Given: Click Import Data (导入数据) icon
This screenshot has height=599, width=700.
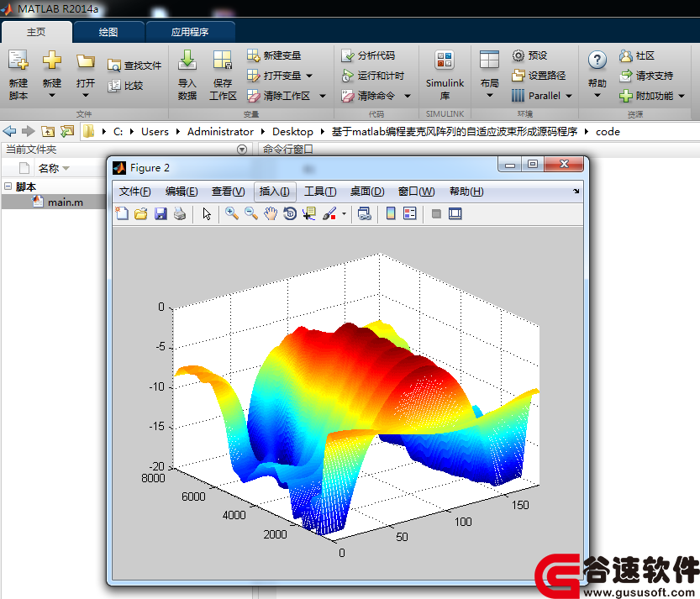Looking at the screenshot, I should 187,60.
